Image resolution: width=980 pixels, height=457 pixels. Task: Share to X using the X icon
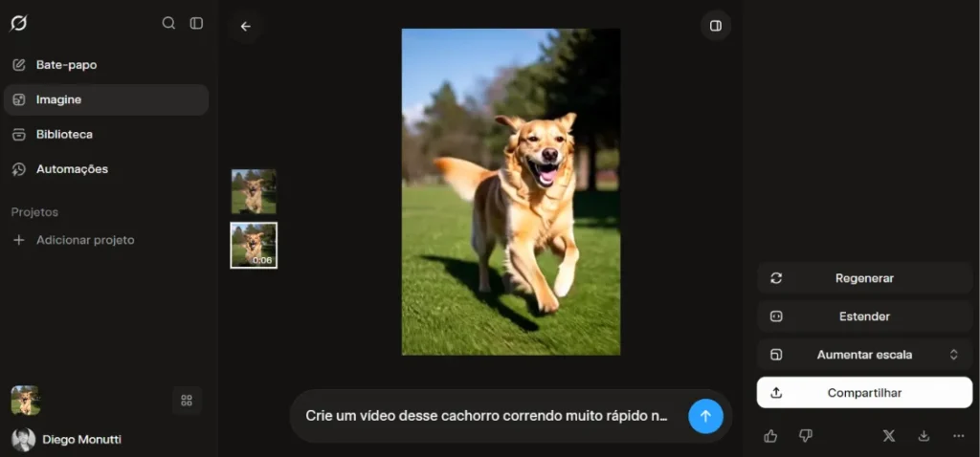889,436
